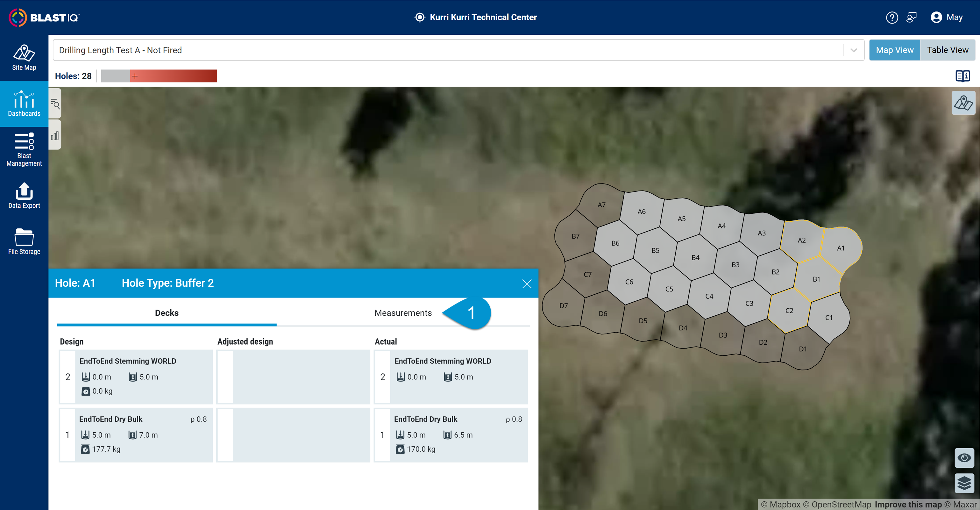Image resolution: width=980 pixels, height=510 pixels.
Task: Select the Decks tab
Action: coord(167,313)
